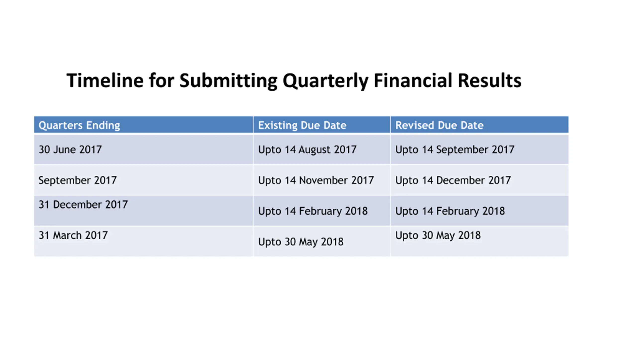Select the Revised Due Date header cell
Screen dimensions: 637x364
[x=480, y=125]
